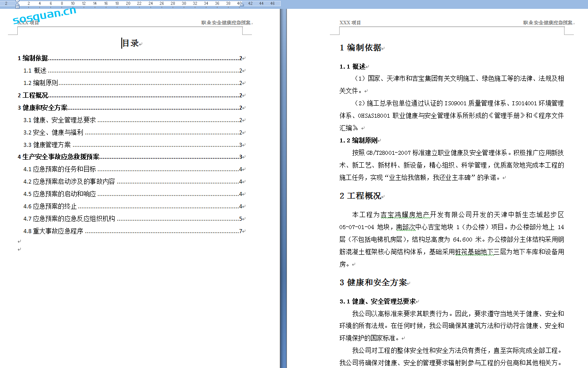Viewport: 588px width, 368px height.
Task: Go to TOC entry '2 工程概况'
Action: [33, 96]
